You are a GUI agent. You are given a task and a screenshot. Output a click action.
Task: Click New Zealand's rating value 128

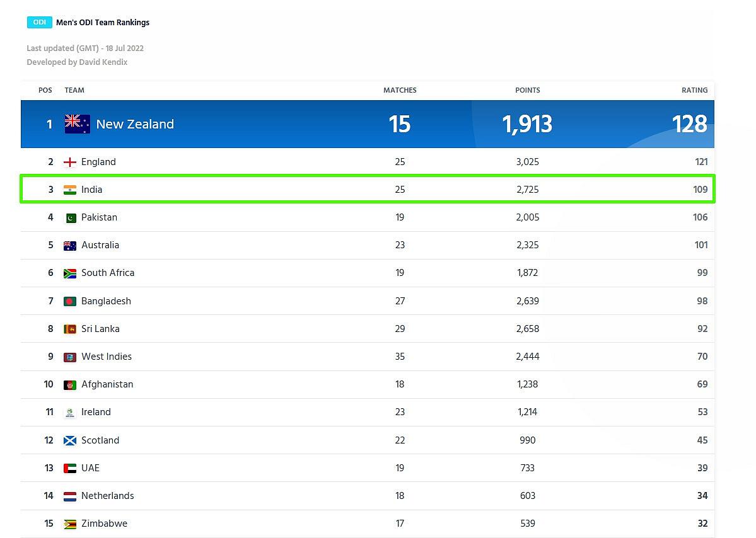click(690, 124)
